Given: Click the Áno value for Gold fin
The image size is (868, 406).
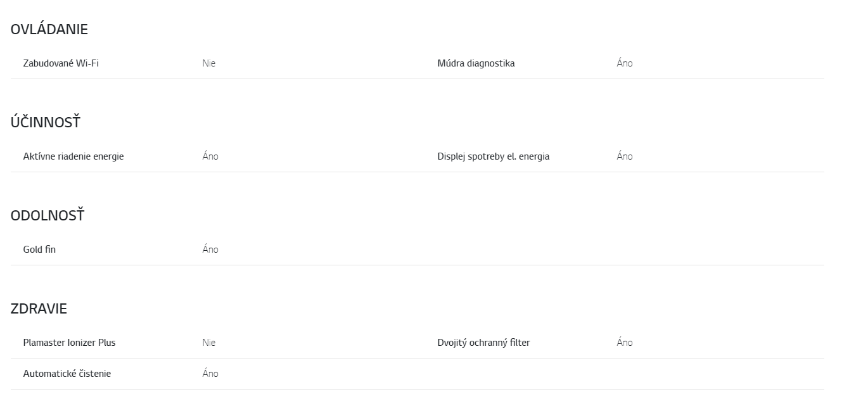Looking at the screenshot, I should pos(210,250).
